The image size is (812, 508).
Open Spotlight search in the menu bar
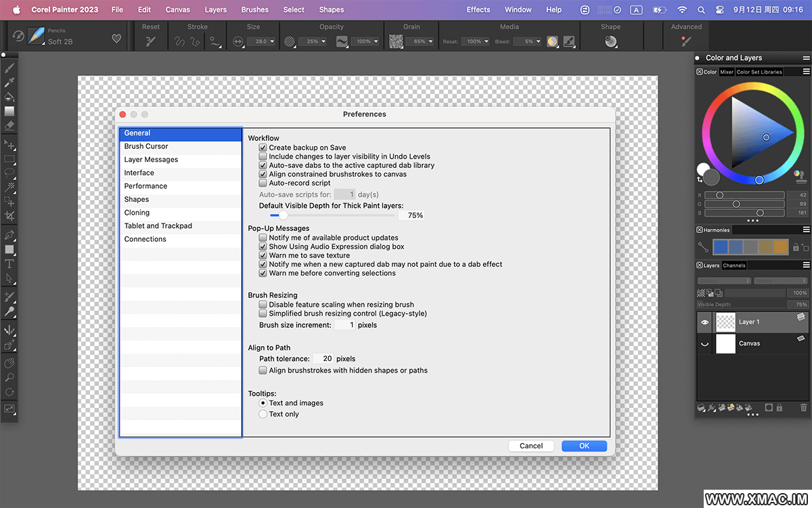pos(701,10)
